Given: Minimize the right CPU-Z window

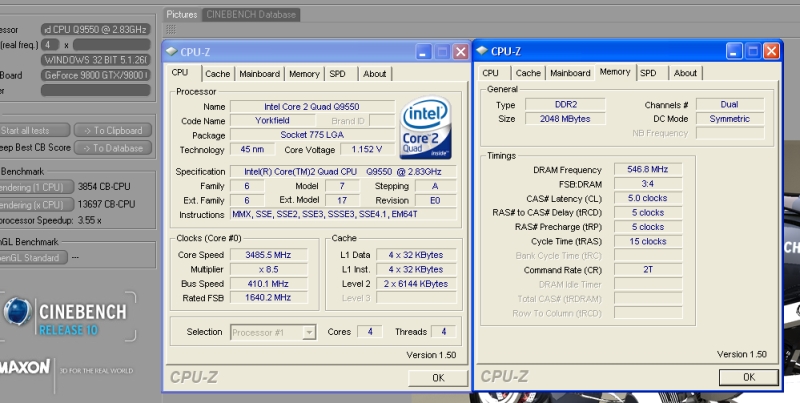Looking at the screenshot, I should [734, 51].
